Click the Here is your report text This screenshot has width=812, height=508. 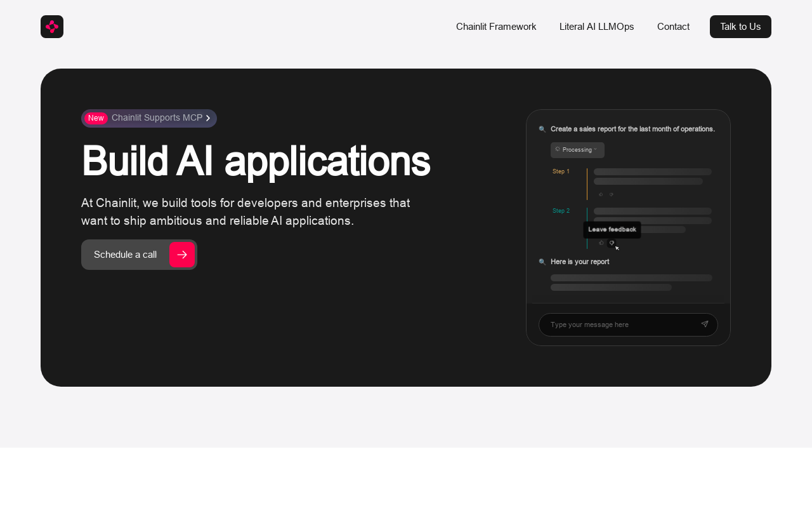(580, 262)
